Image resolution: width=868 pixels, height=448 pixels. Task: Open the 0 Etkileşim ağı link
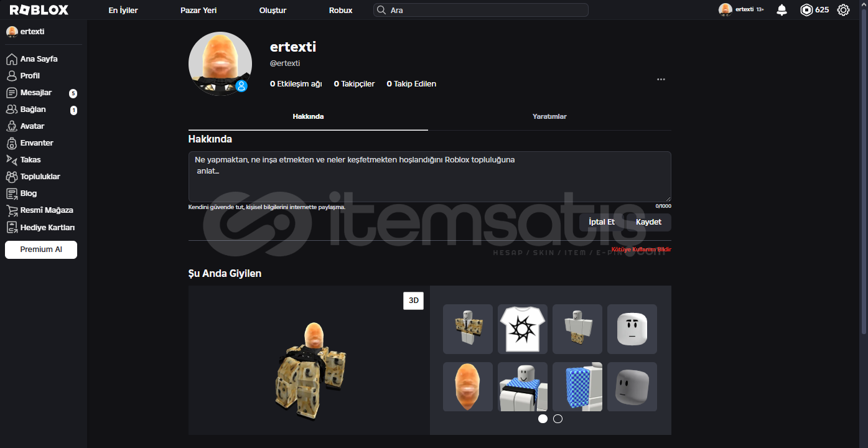coord(296,84)
